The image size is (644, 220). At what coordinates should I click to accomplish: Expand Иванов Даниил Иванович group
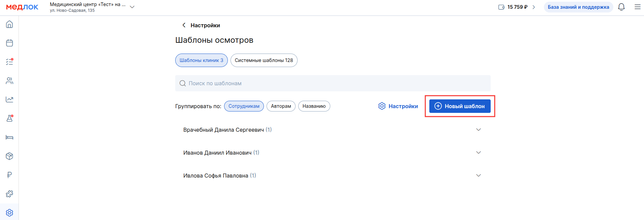click(478, 153)
